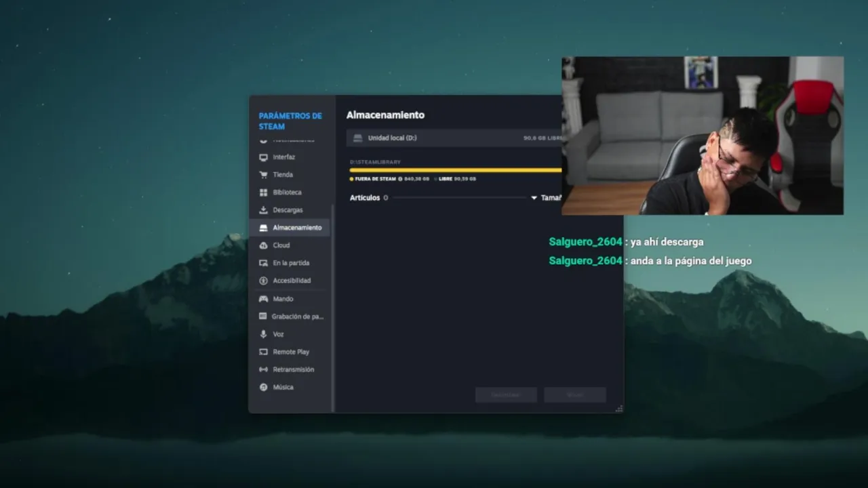
Task: Open Interfaz settings via its monitor icon
Action: 263,157
